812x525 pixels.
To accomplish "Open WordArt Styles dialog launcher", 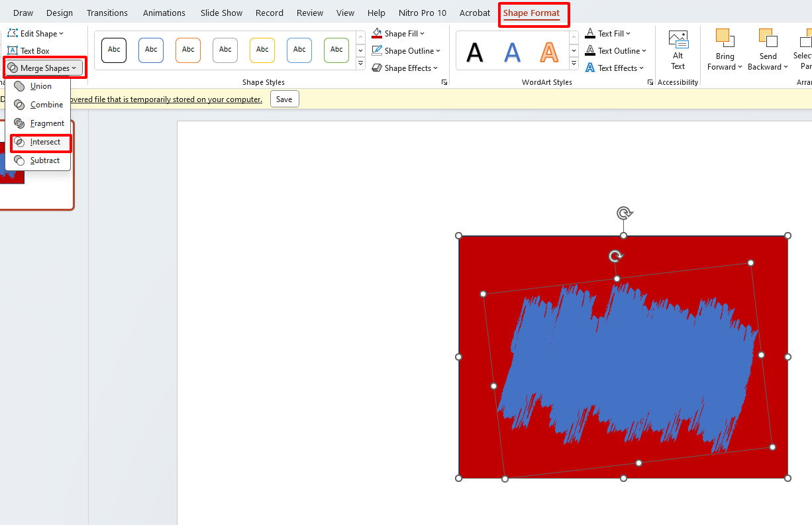I will click(x=651, y=82).
